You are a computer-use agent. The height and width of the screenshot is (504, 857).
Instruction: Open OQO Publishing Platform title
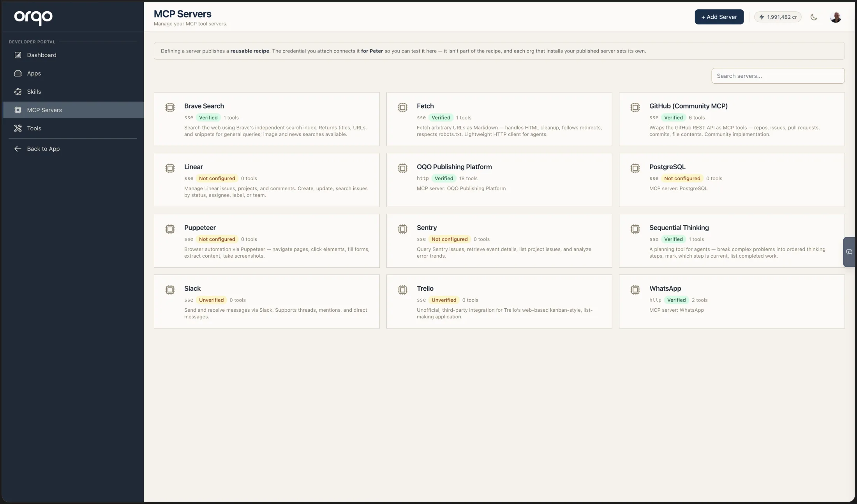coord(454,167)
